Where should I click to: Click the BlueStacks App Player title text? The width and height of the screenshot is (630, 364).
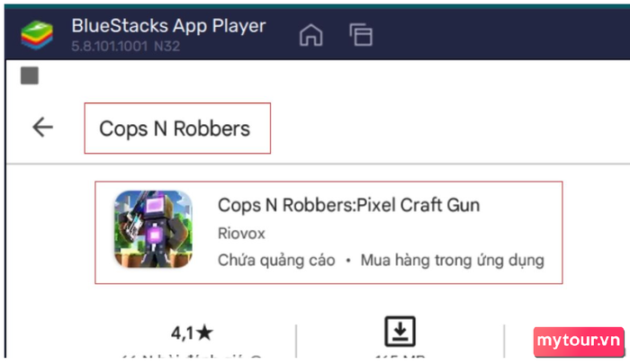point(169,26)
